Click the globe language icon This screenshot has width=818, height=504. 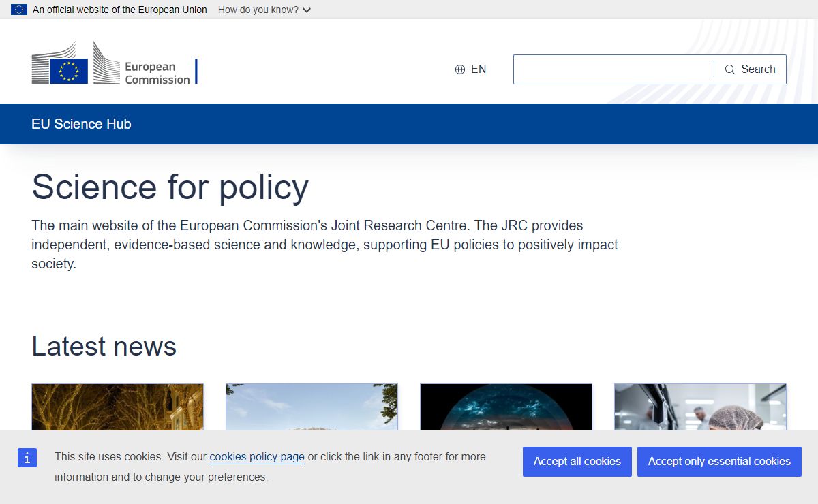[460, 69]
